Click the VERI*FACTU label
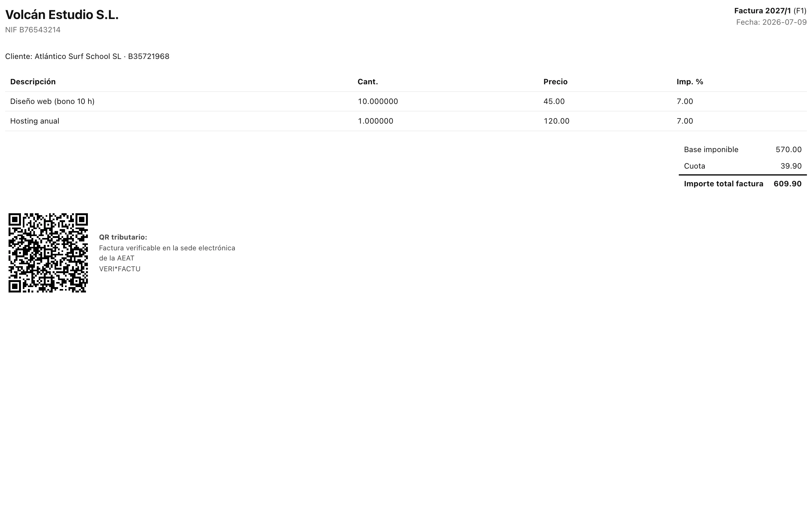Image resolution: width=812 pixels, height=507 pixels. [x=120, y=269]
